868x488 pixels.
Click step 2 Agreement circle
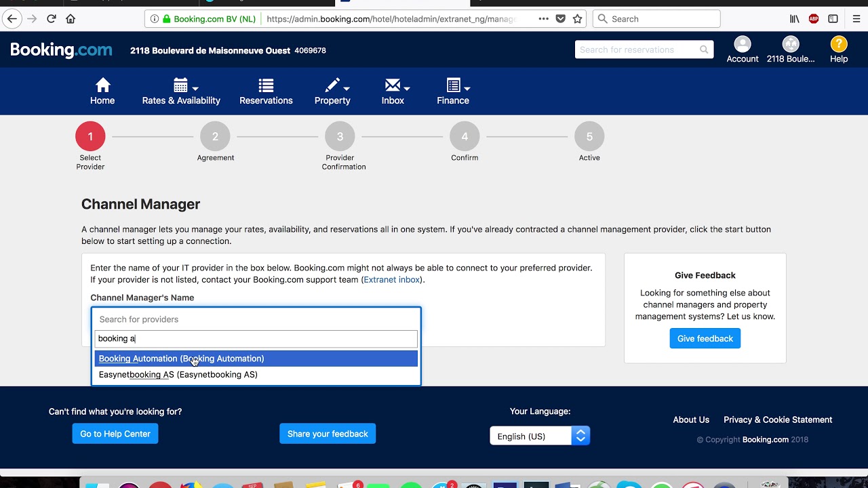pyautogui.click(x=215, y=136)
